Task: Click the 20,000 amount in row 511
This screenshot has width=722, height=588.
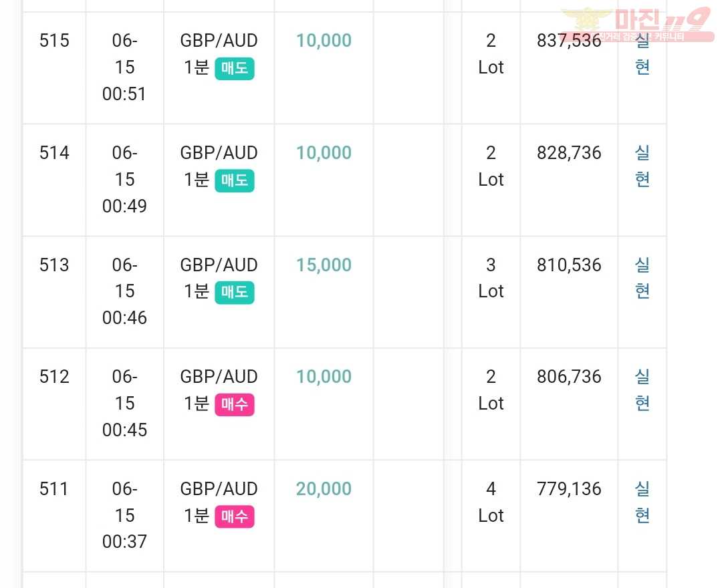Action: [324, 488]
